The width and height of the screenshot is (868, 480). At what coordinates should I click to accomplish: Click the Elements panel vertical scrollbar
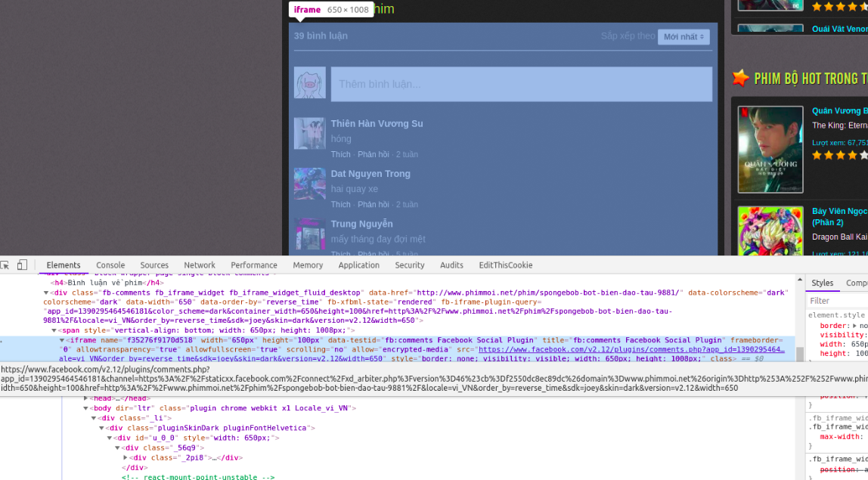pos(800,355)
